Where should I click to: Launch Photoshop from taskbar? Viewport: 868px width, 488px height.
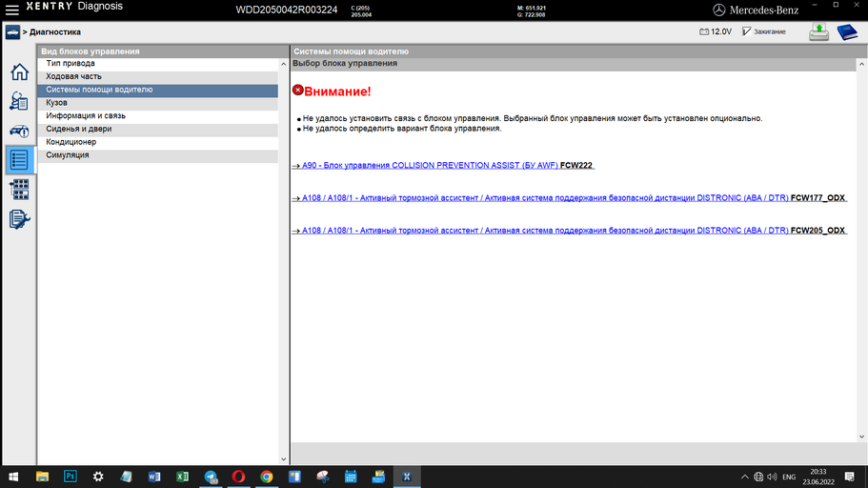71,477
